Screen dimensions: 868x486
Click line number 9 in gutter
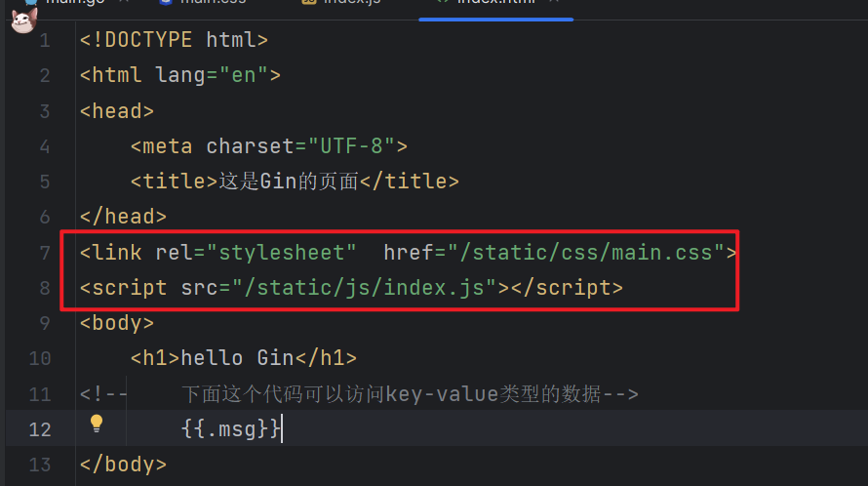coord(45,323)
